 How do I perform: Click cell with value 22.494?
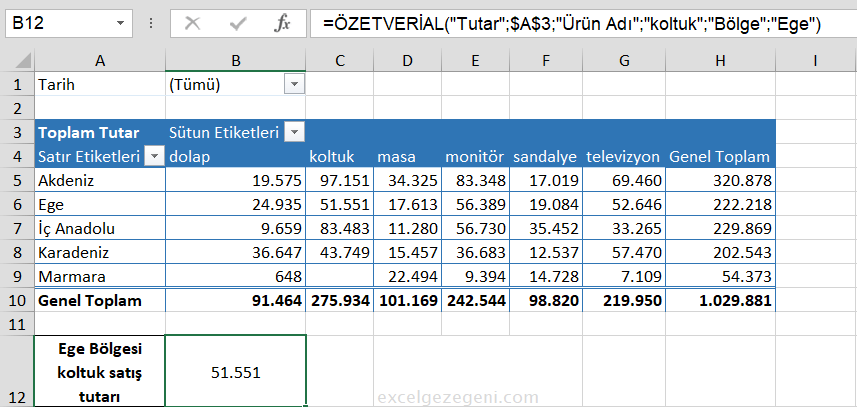(408, 276)
